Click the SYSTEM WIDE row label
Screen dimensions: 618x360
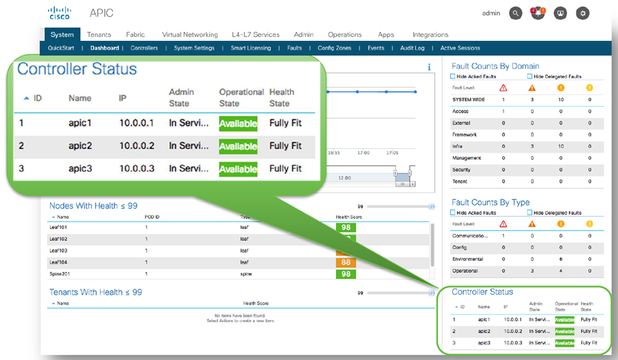pyautogui.click(x=468, y=100)
